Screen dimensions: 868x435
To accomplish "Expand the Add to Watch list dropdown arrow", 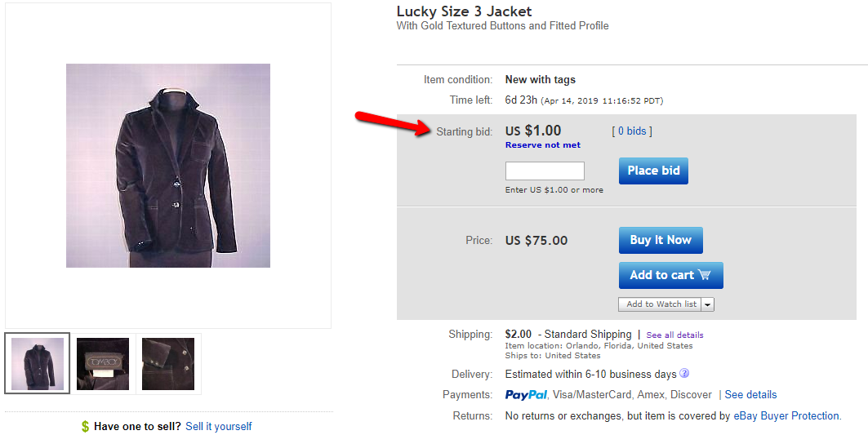I will (707, 304).
